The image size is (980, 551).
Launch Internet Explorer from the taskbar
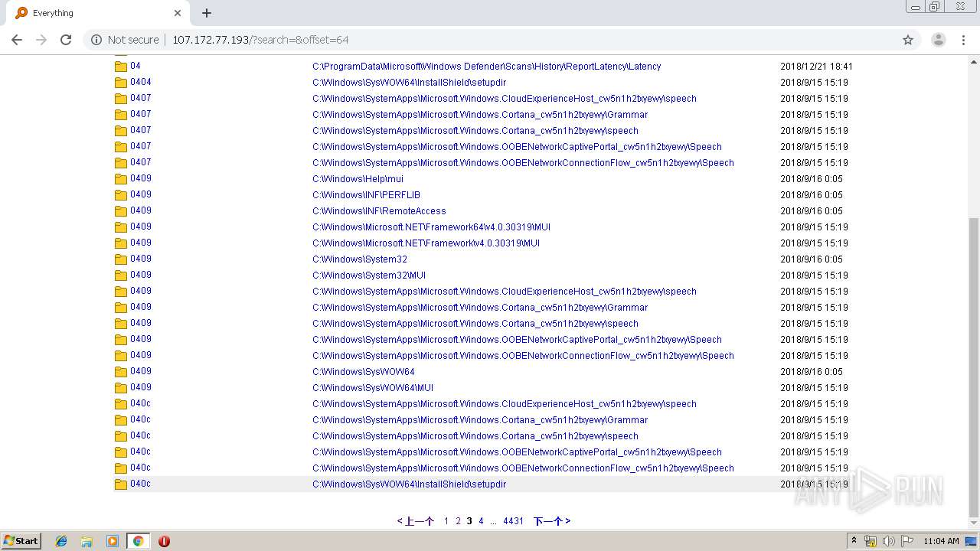[x=61, y=541]
